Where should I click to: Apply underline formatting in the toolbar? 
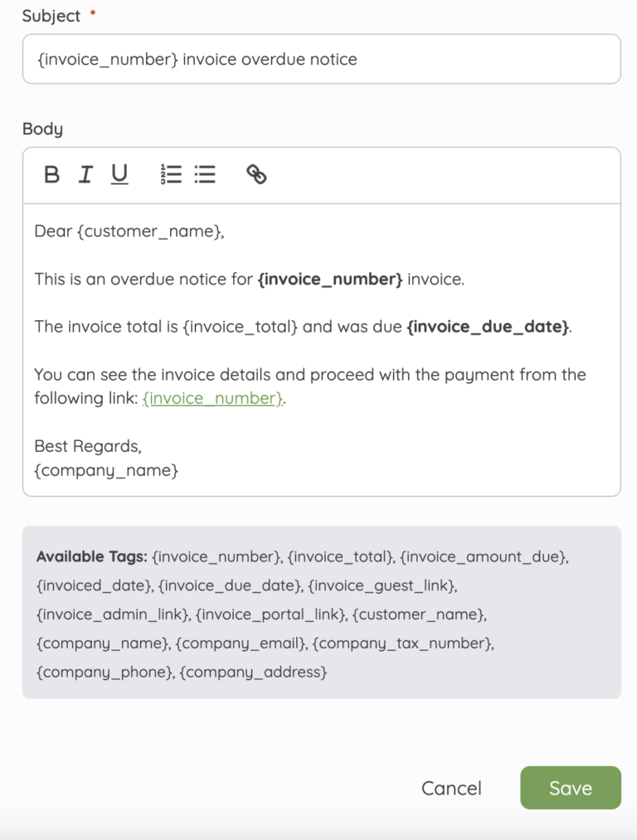[x=119, y=174]
